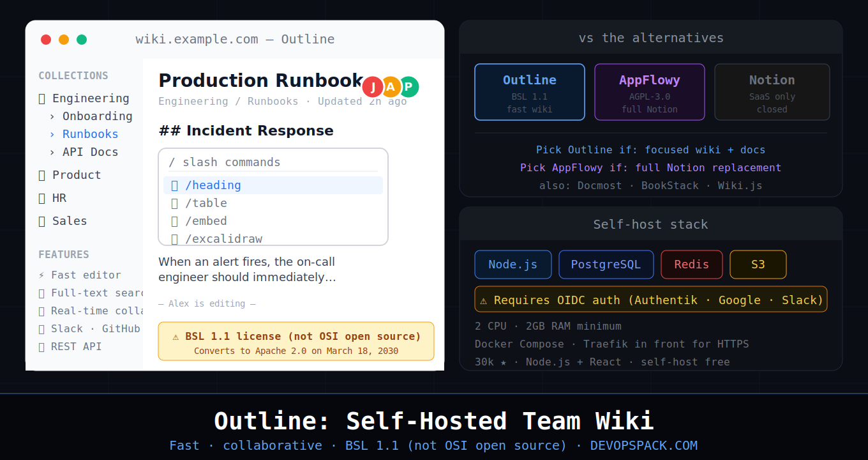
Task: Click the icon next to the /embed command
Action: 174,221
